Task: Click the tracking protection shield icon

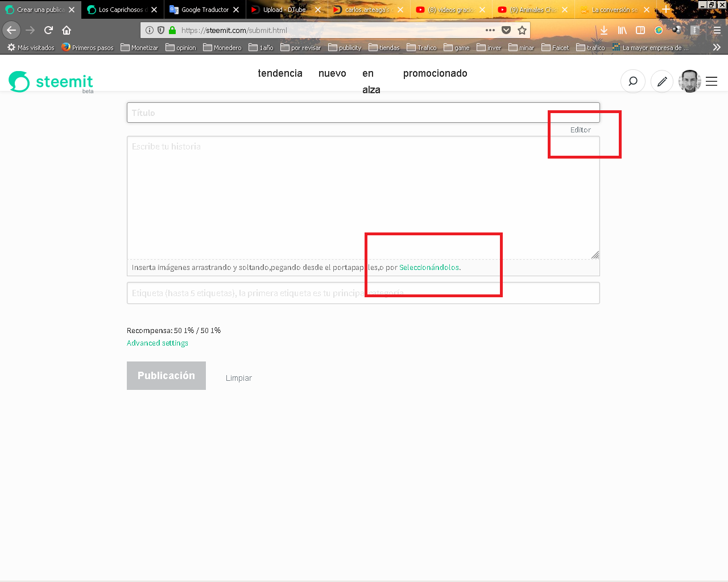Action: click(161, 30)
